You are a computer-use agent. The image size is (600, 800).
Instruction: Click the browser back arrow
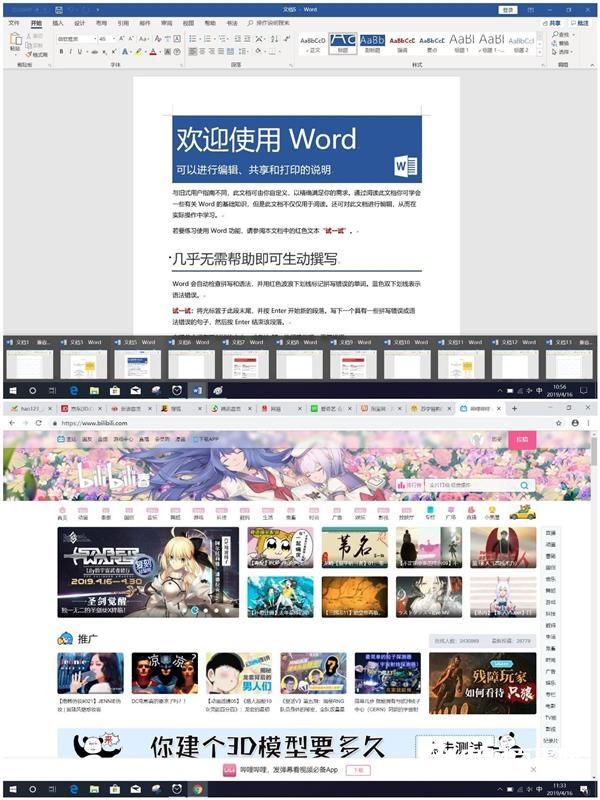coord(13,423)
